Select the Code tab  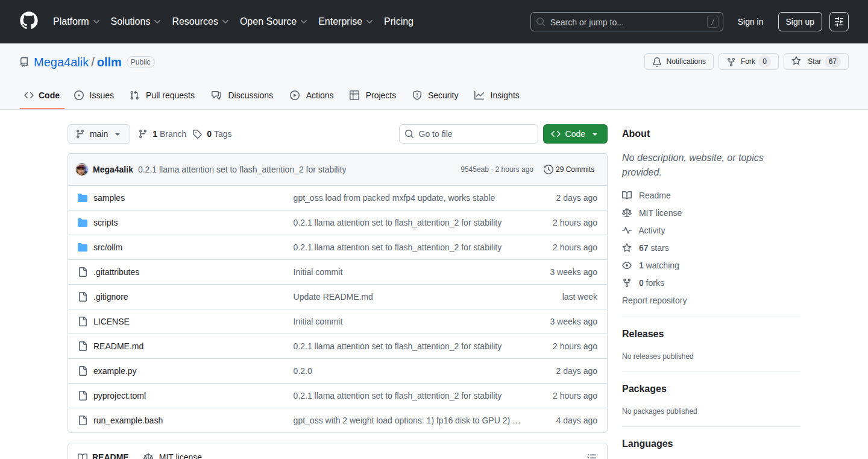42,95
